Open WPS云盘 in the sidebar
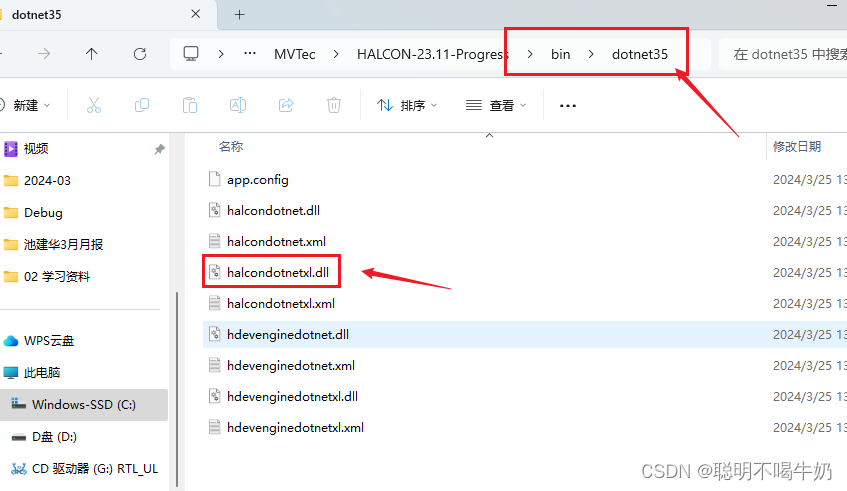The width and height of the screenshot is (847, 491). [x=49, y=340]
